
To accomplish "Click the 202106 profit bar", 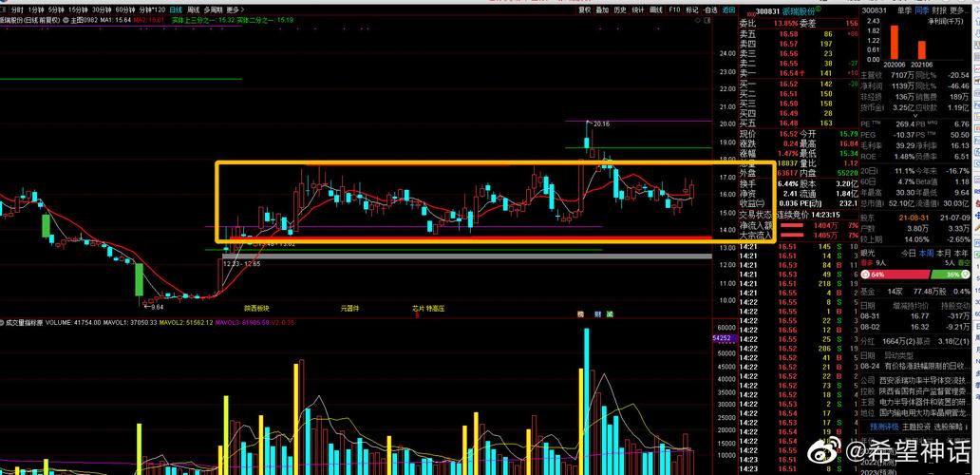I will [922, 50].
